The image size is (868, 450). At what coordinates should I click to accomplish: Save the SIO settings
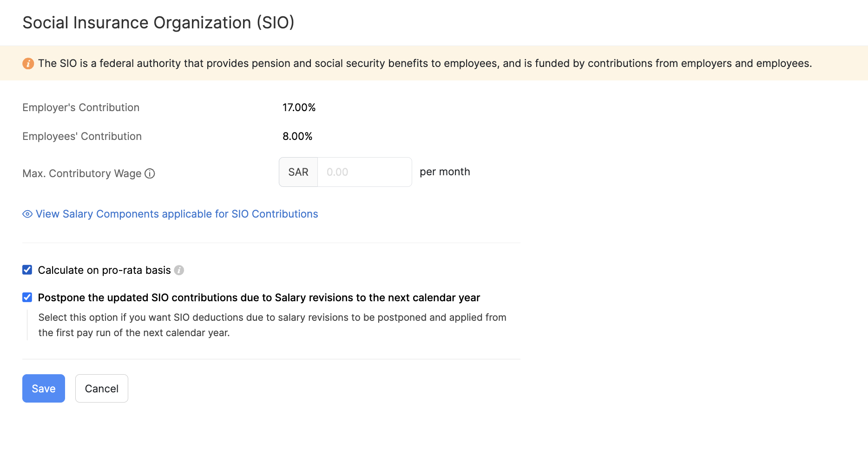pos(44,389)
